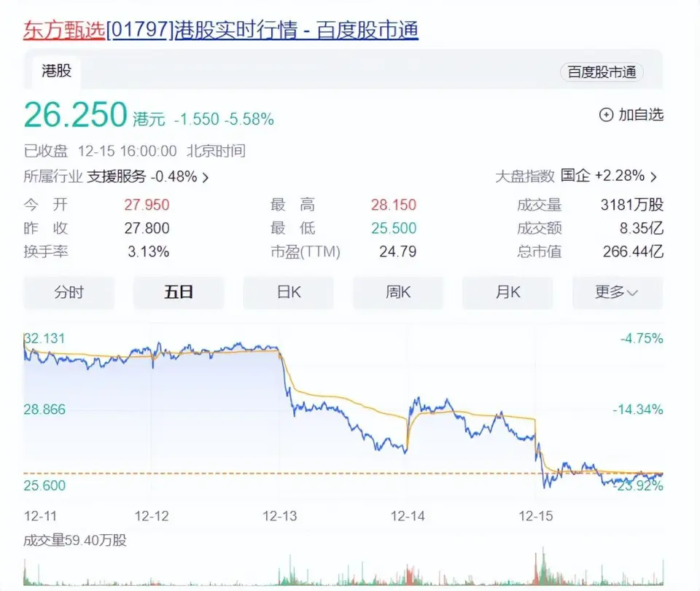Switch to 周K chart view

click(398, 292)
